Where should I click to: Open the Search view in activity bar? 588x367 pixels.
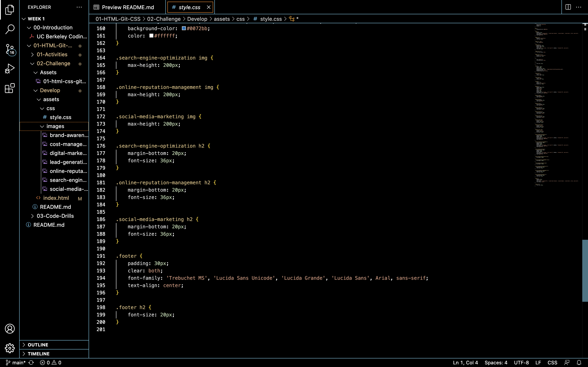(x=10, y=29)
